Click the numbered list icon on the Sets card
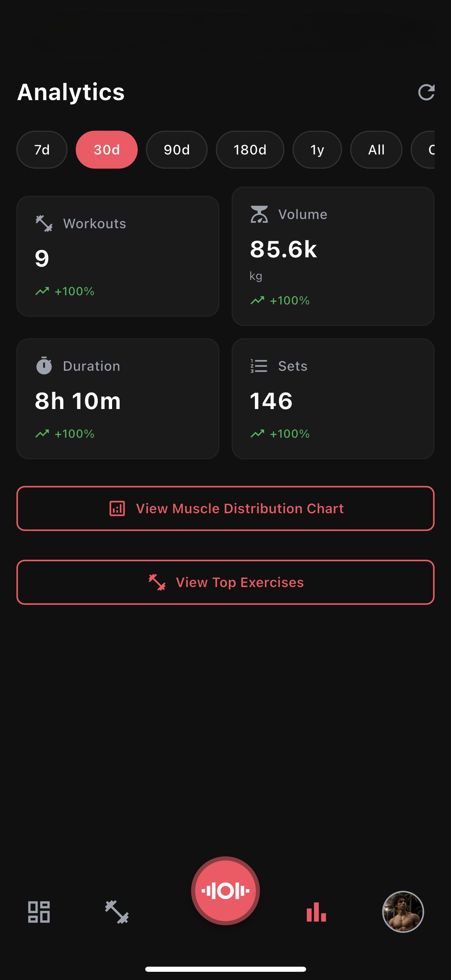Screen dimensions: 451x980 [x=258, y=366]
